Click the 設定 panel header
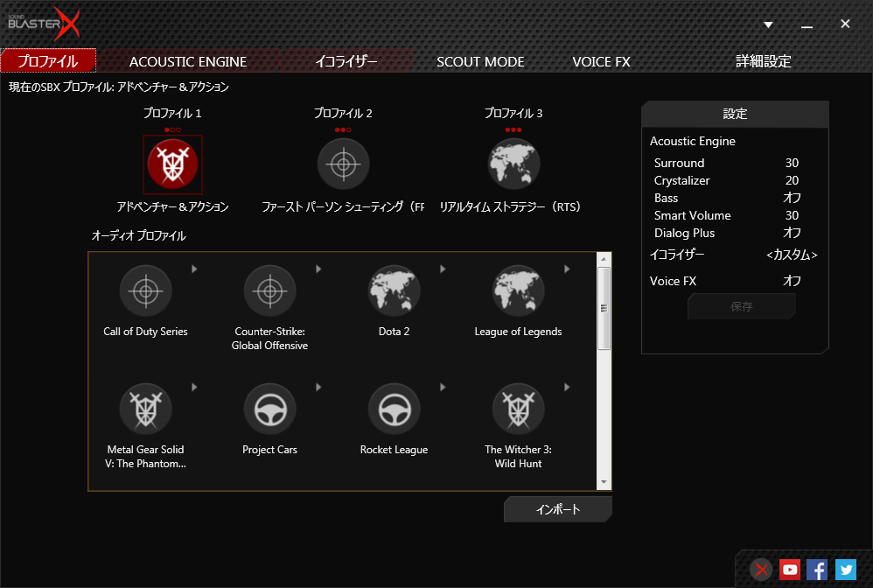873x588 pixels. [x=735, y=114]
